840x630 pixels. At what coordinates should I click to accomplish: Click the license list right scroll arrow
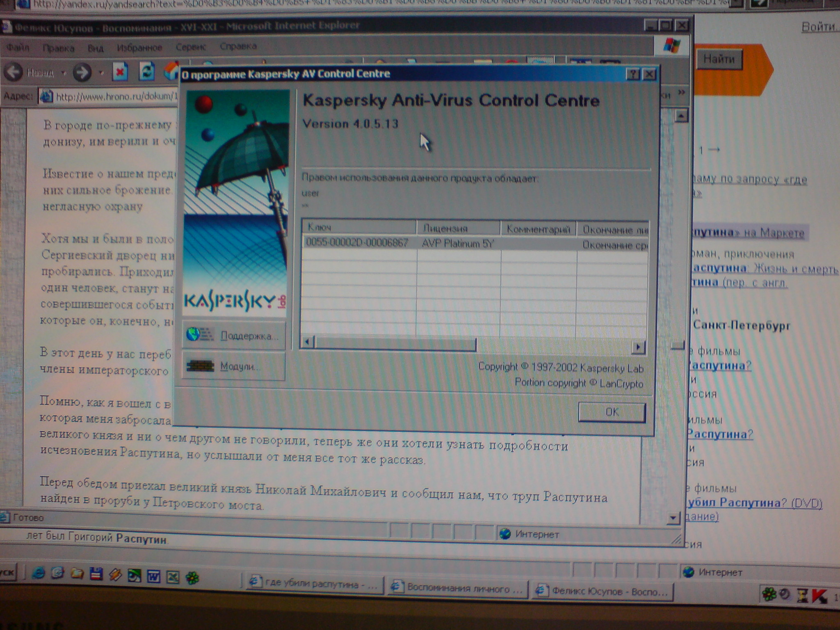point(637,347)
